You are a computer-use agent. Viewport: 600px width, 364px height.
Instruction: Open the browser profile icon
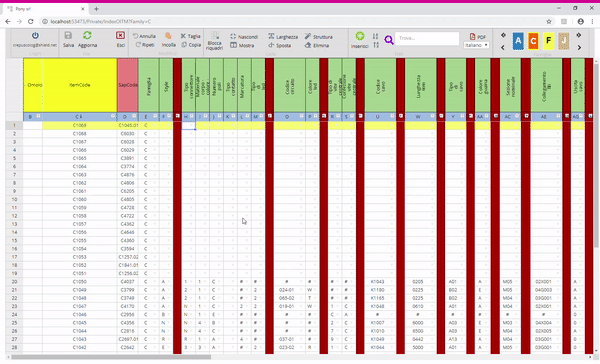(580, 21)
